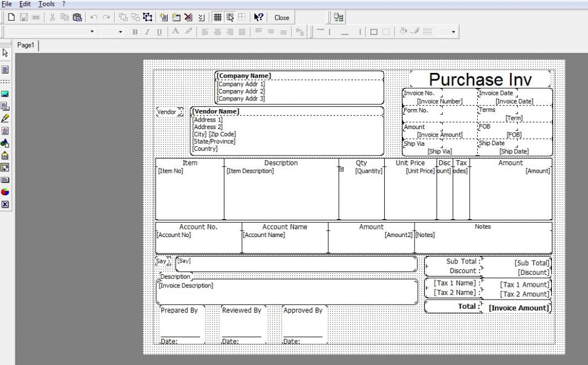Image resolution: width=588 pixels, height=365 pixels.
Task: Click the Frame color brush icon
Action: (x=415, y=32)
